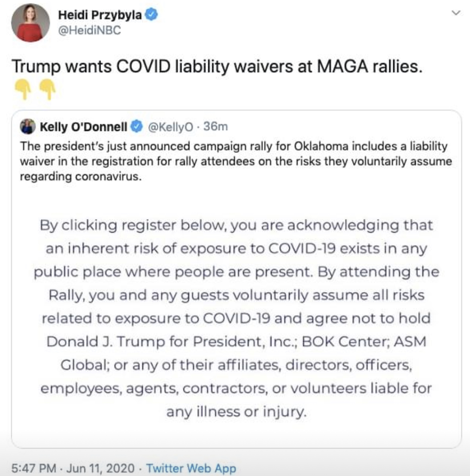470x476 pixels.
Task: Click the 5:47 PM tweet time
Action: coord(34,468)
